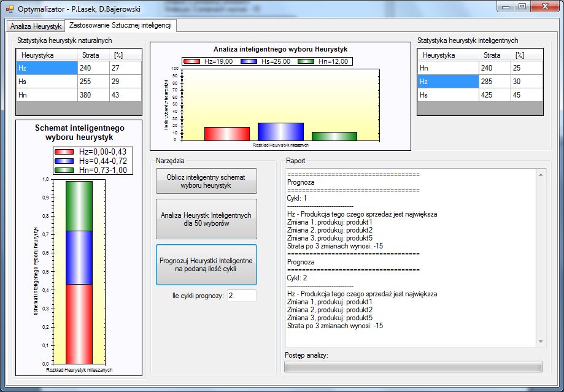Screen dimensions: 564x392
Task: Click Prognozuj Heurystki Inteligentne button
Action: pyautogui.click(x=206, y=264)
